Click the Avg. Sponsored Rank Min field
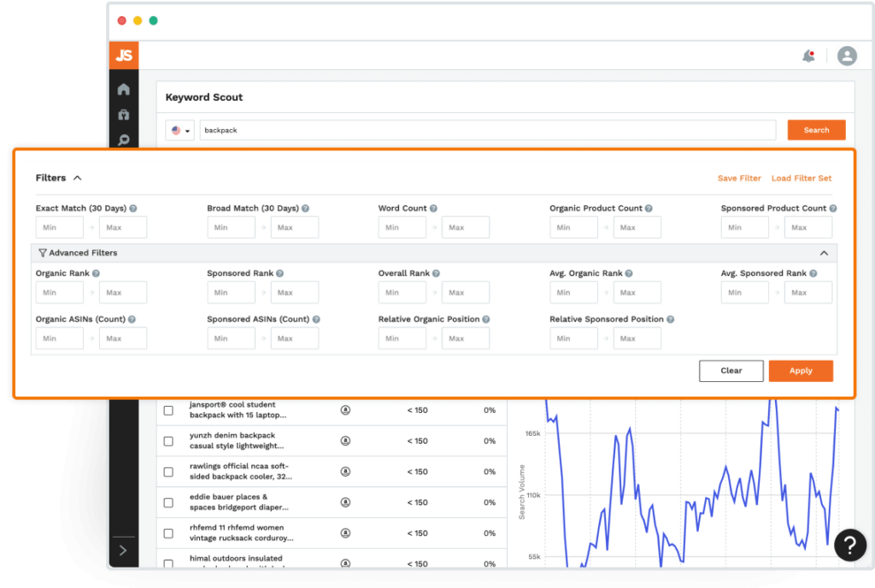 [745, 293]
